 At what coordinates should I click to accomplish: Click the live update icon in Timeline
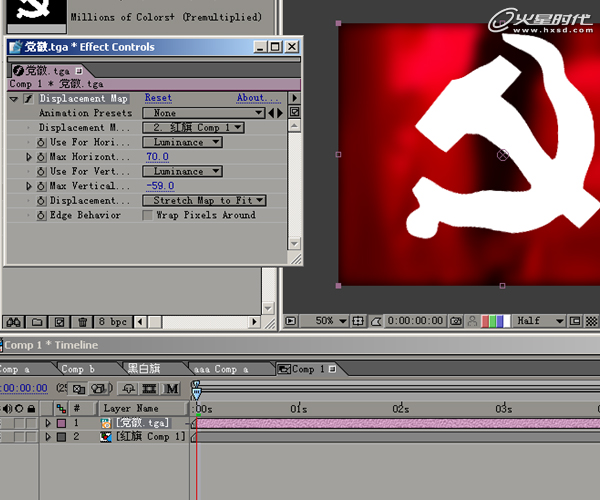tap(79, 389)
